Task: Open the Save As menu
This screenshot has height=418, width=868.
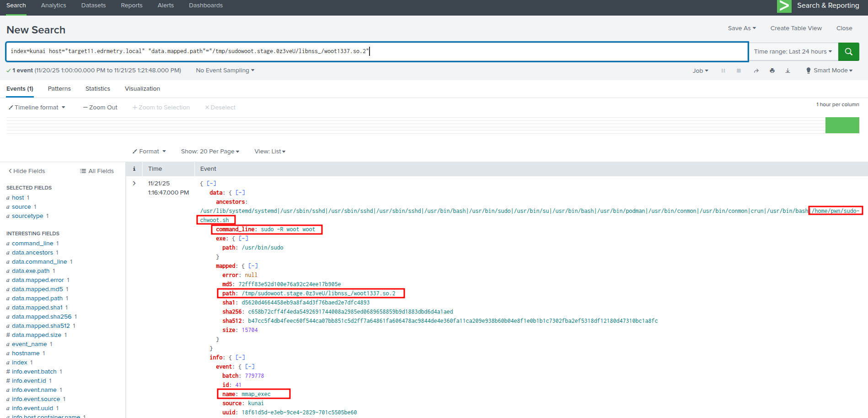Action: click(x=741, y=28)
